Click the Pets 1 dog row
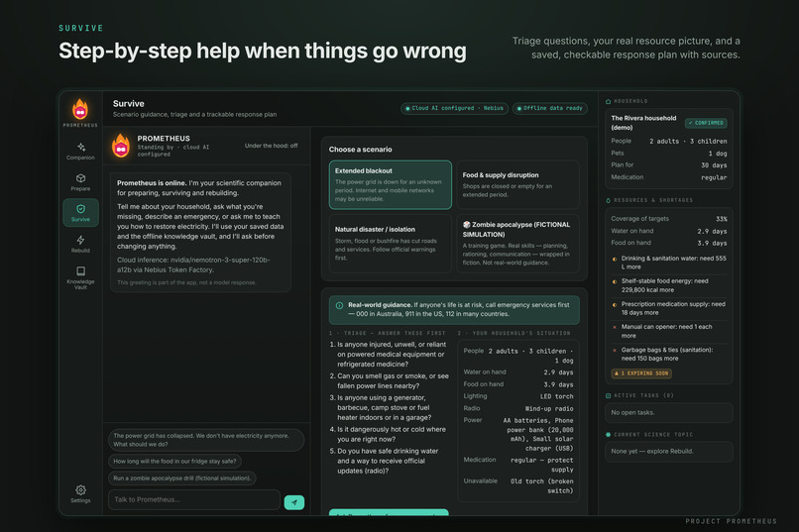Image resolution: width=799 pixels, height=532 pixels. pyautogui.click(x=669, y=154)
